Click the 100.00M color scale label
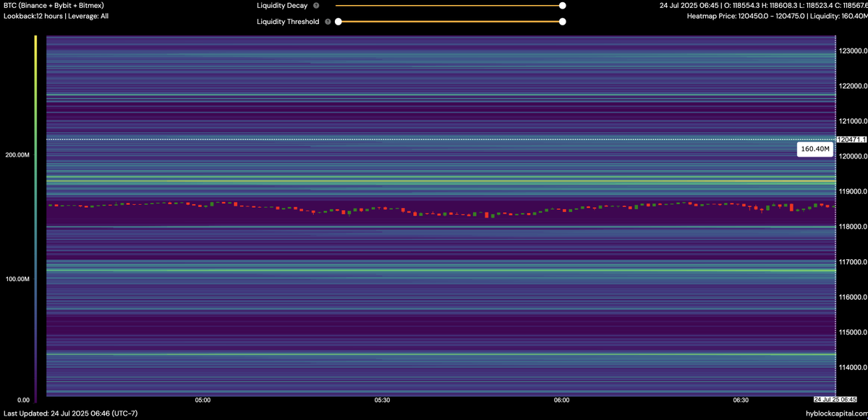The height and width of the screenshot is (420, 868). click(x=18, y=279)
